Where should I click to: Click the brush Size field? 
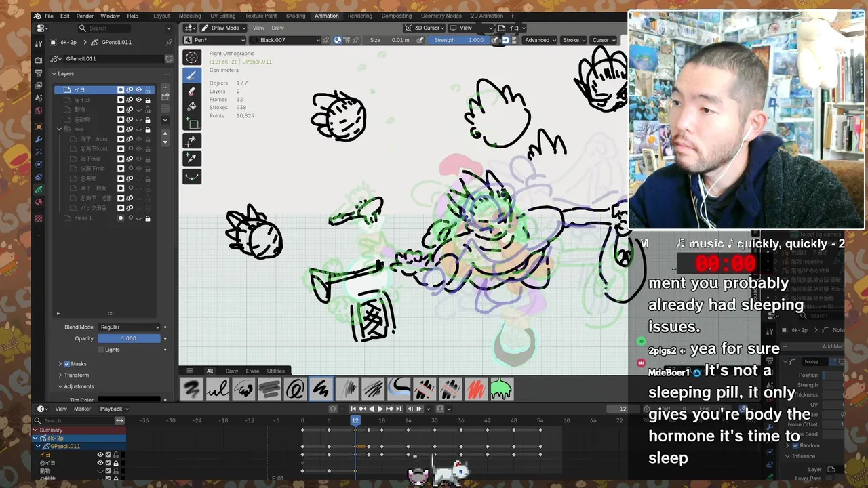click(x=390, y=40)
